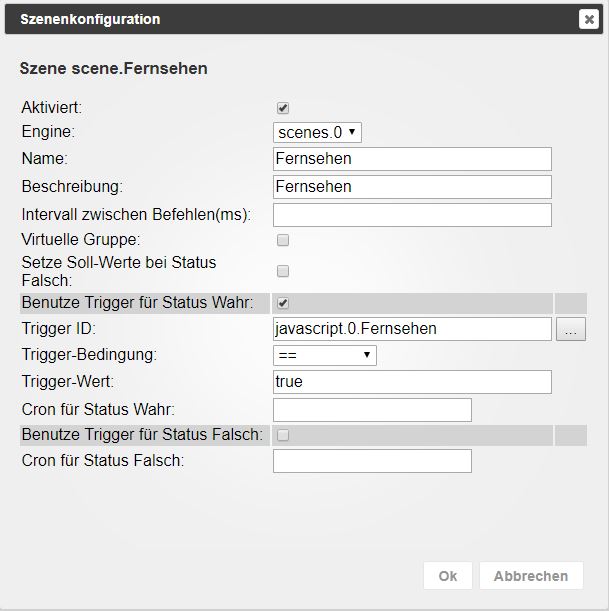Viewport: 609px width, 611px height.
Task: Select the Intervall zwischen Befehlen field
Action: 412,215
